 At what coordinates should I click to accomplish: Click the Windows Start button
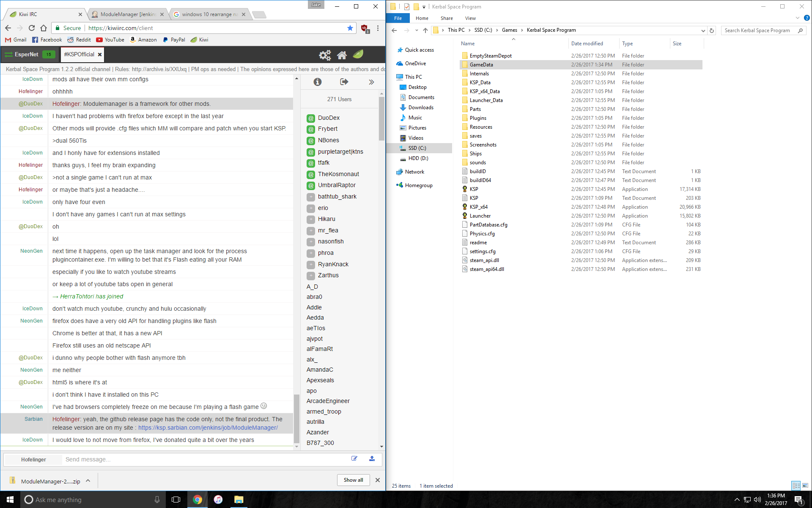pyautogui.click(x=10, y=500)
